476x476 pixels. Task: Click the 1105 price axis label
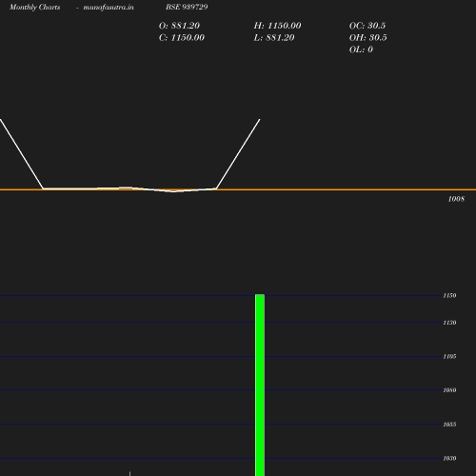pos(449,356)
